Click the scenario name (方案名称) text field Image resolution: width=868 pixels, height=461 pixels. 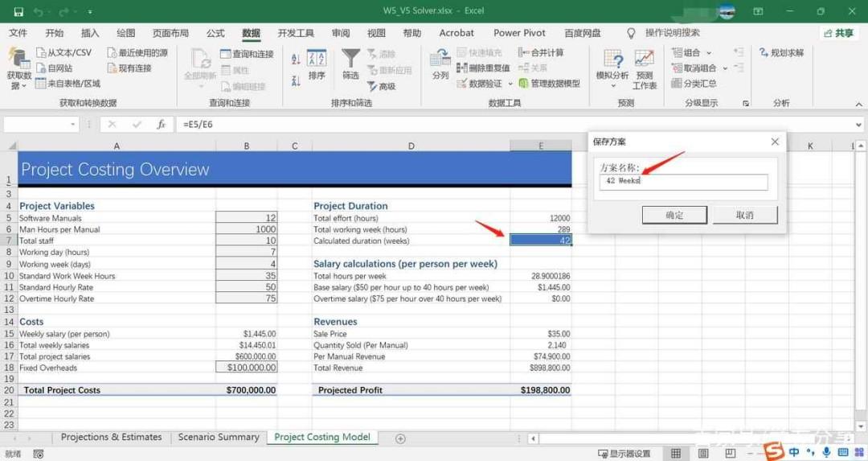click(684, 182)
